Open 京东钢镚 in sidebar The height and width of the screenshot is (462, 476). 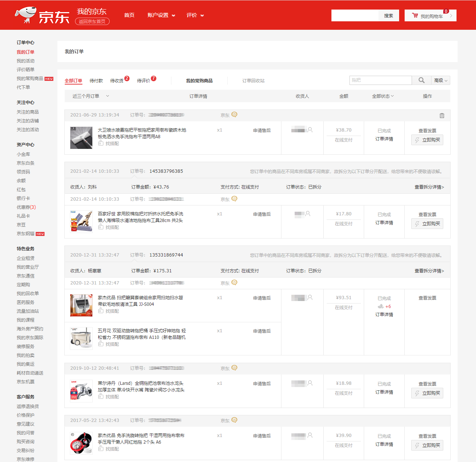point(25,233)
